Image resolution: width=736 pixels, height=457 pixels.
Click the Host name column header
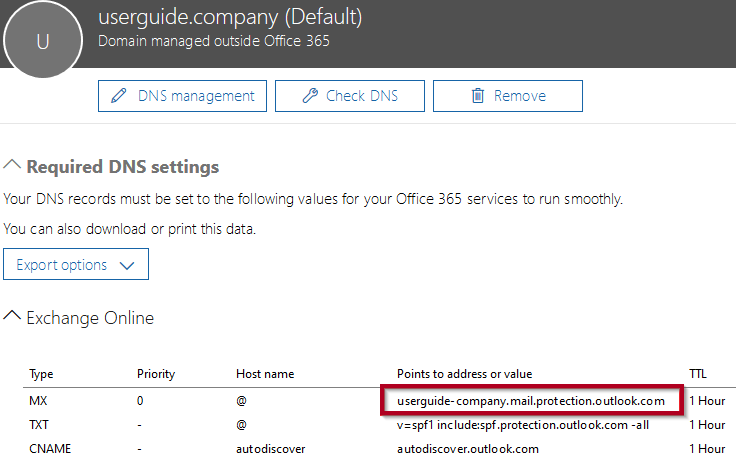(x=265, y=374)
